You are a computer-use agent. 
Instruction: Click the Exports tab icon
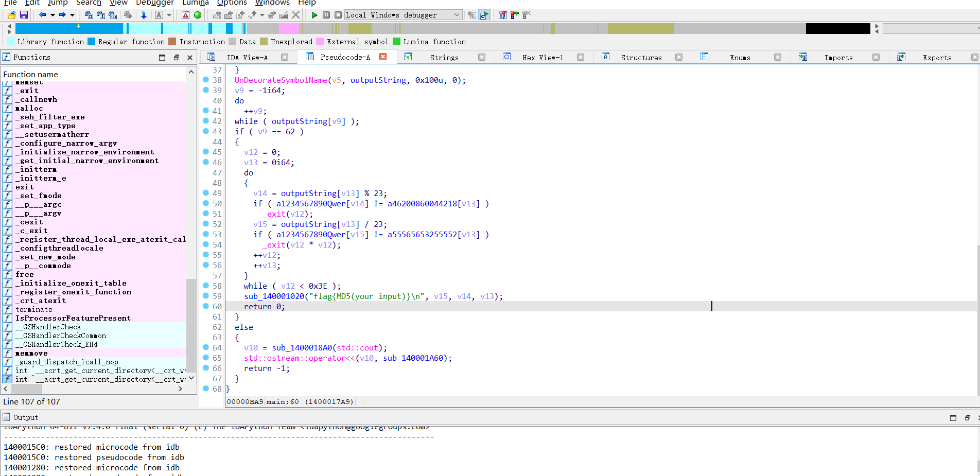[x=901, y=57]
